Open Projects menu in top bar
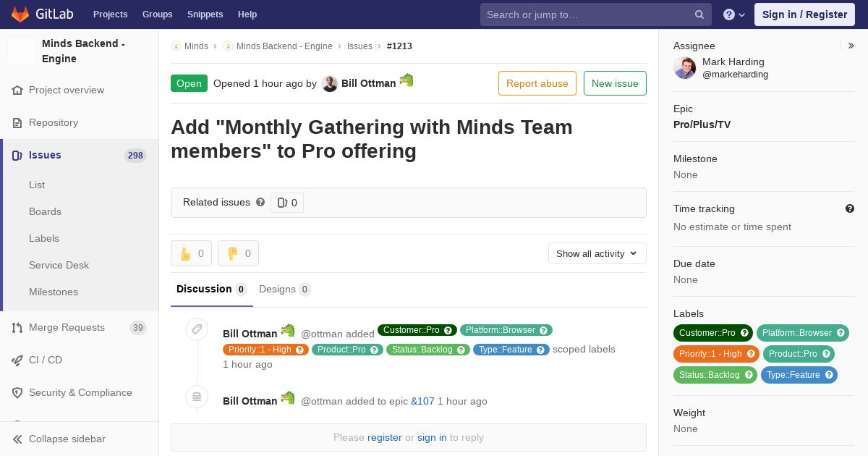The height and width of the screenshot is (456, 868). click(110, 14)
